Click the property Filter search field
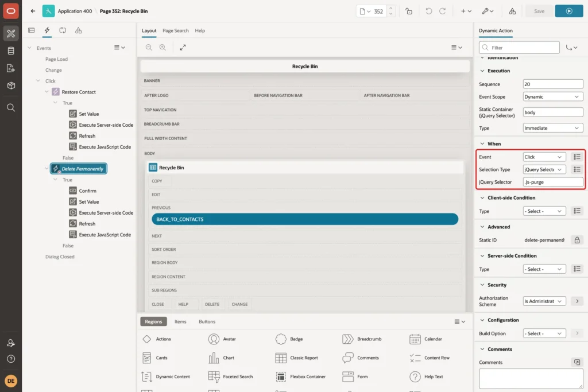The width and height of the screenshot is (588, 392). pos(519,48)
